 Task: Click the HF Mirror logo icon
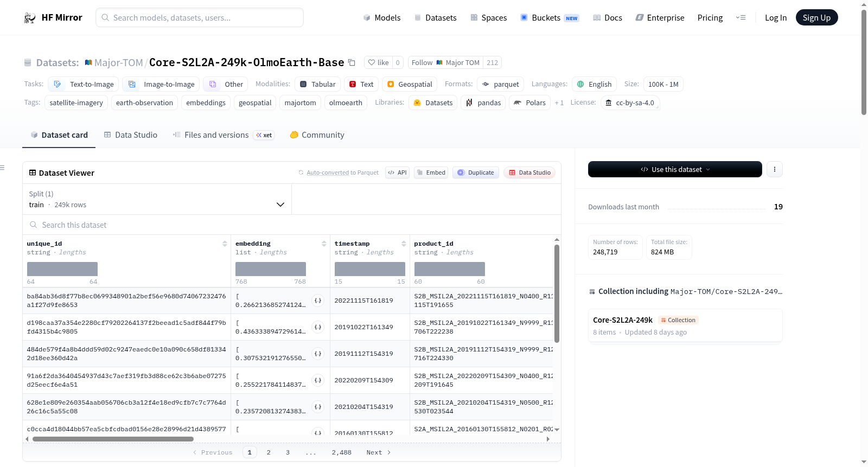pos(30,18)
